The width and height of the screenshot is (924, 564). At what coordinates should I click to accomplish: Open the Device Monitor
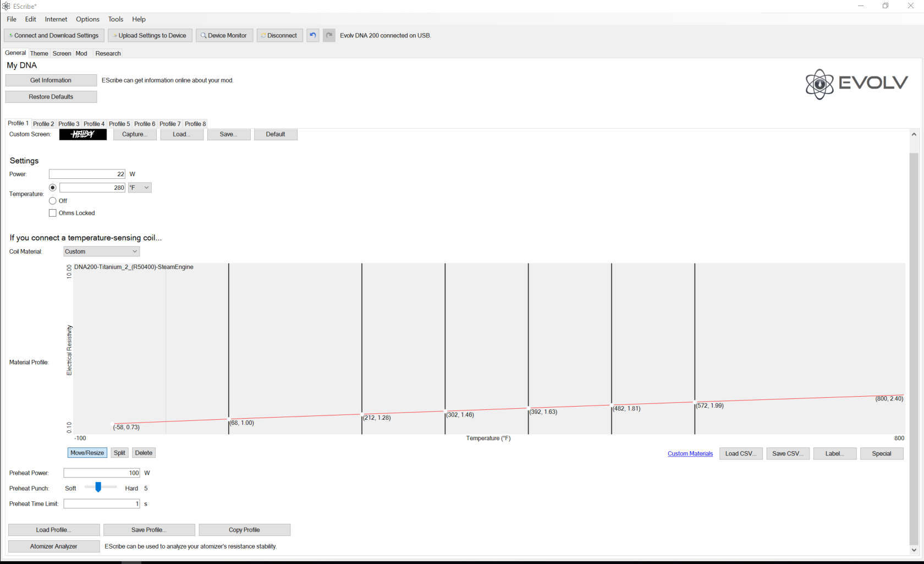[224, 35]
